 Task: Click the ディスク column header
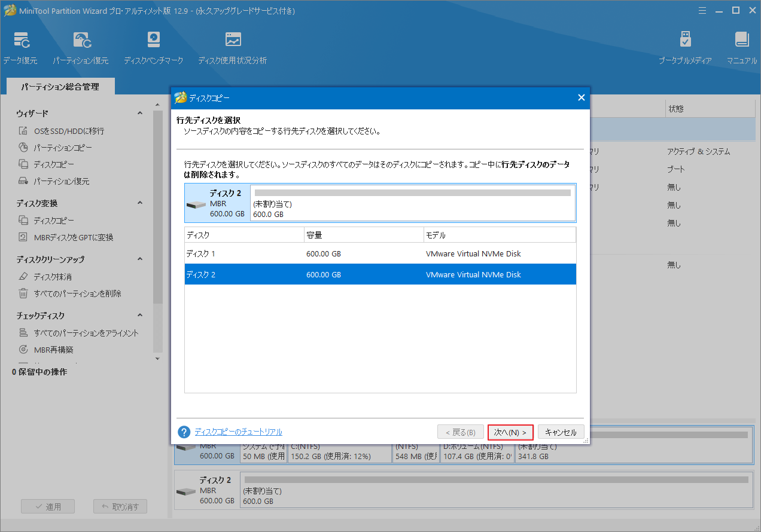pos(244,235)
